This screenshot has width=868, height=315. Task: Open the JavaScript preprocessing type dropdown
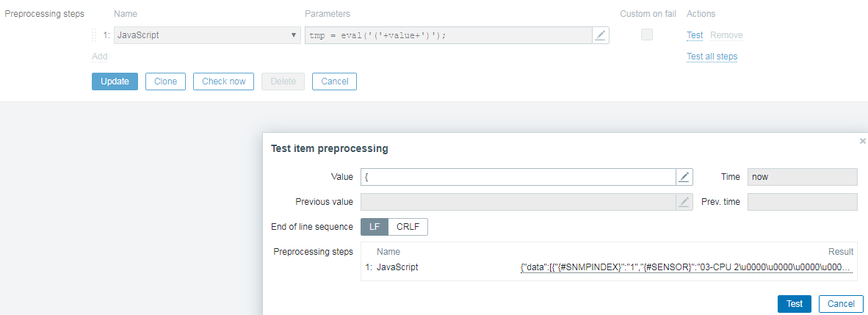[207, 35]
